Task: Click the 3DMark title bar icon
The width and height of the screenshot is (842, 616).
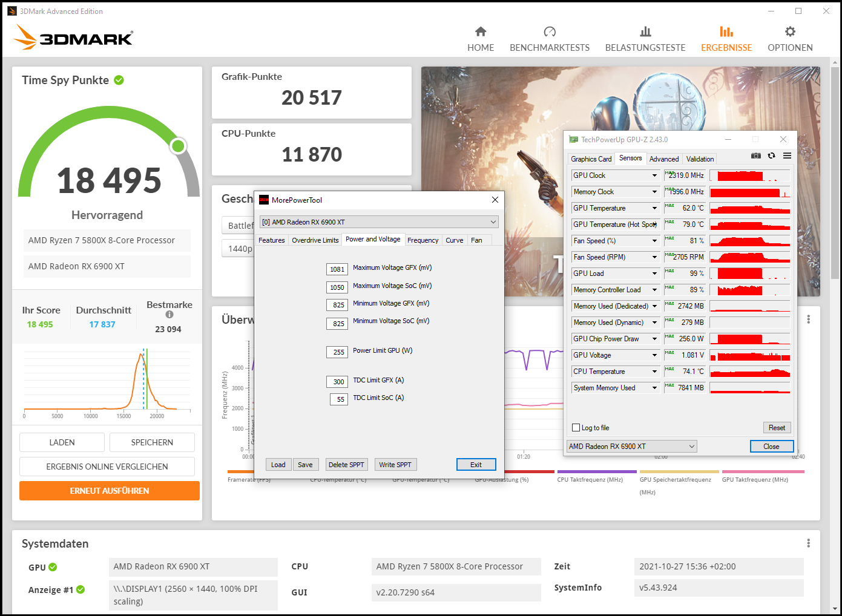Action: [x=12, y=11]
